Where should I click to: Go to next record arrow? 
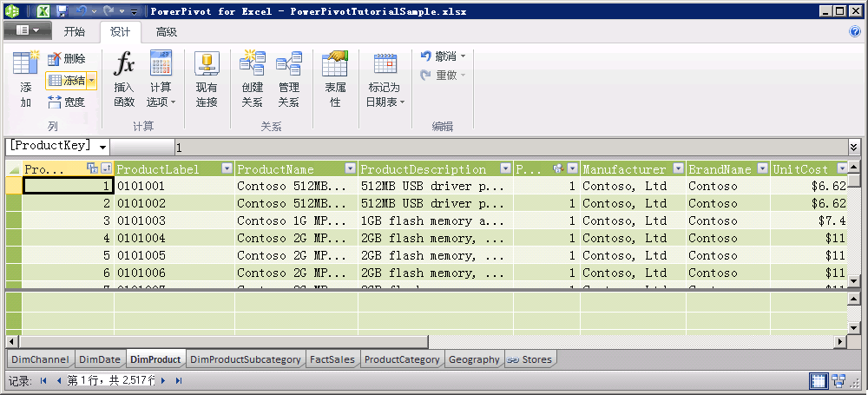[163, 380]
